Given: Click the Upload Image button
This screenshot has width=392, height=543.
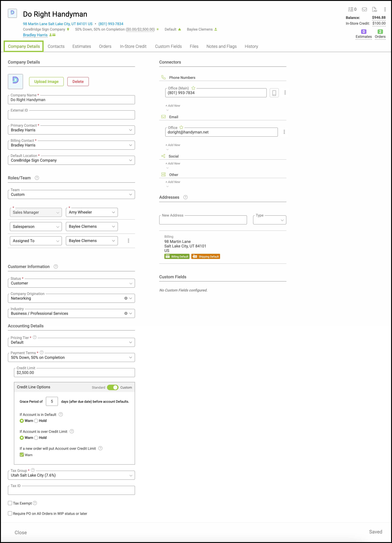Looking at the screenshot, I should click(46, 82).
